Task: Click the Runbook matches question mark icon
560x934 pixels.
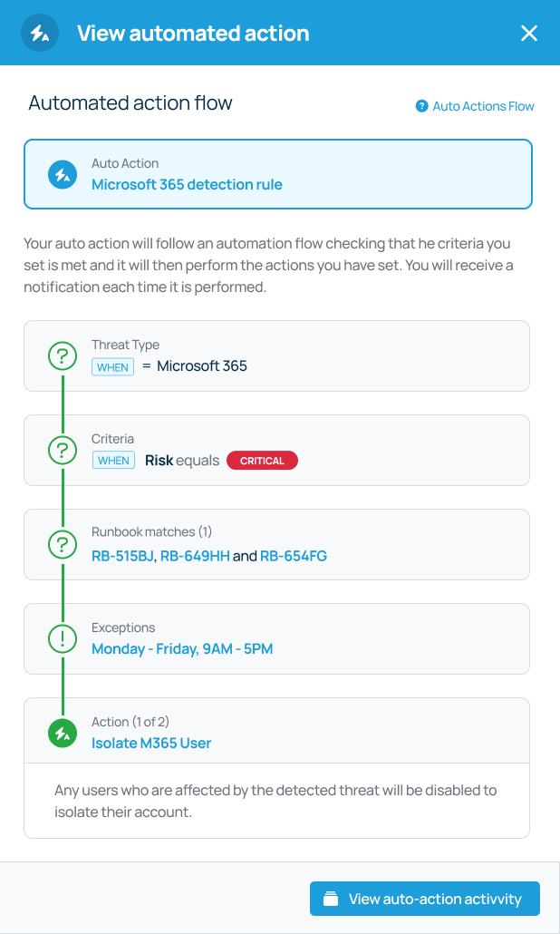Action: (62, 544)
